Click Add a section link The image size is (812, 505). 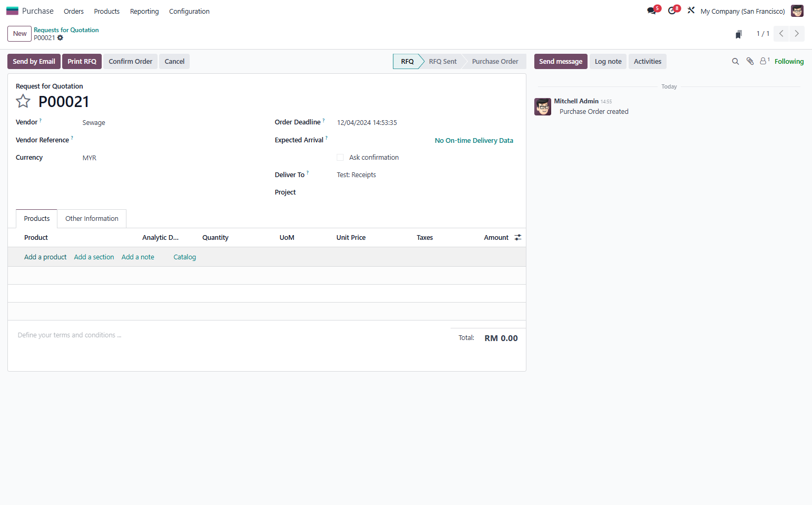94,257
